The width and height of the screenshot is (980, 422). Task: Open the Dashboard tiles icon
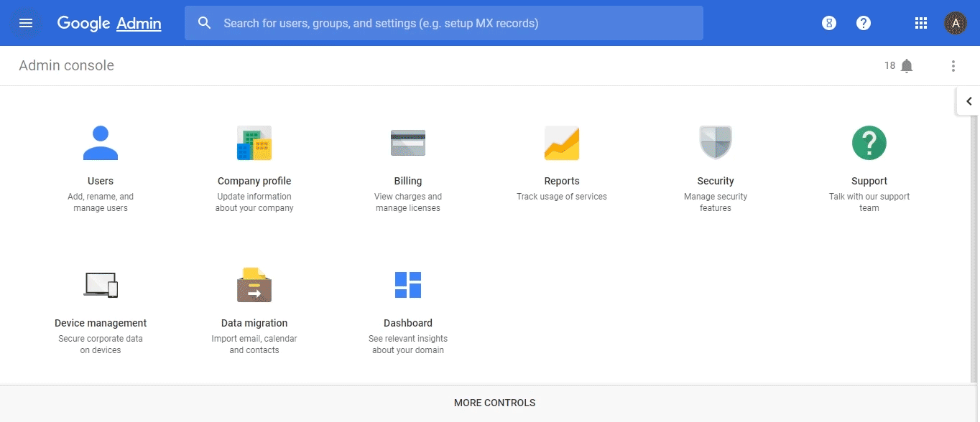point(408,285)
